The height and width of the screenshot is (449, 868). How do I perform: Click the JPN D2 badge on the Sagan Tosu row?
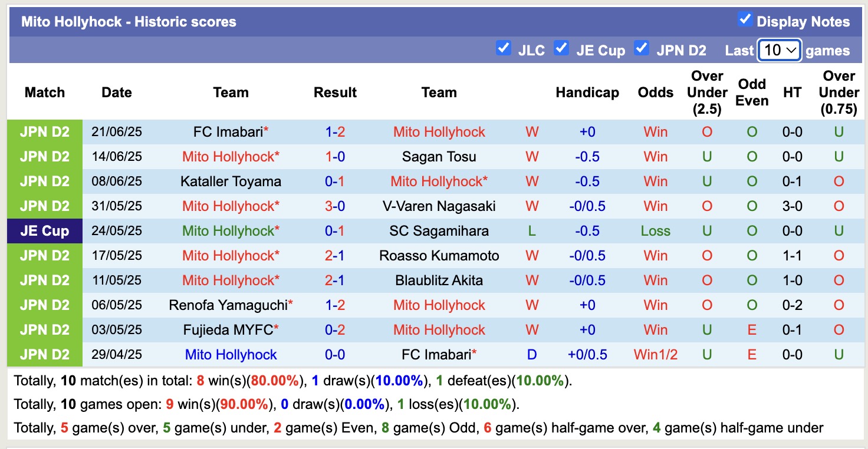pos(44,156)
